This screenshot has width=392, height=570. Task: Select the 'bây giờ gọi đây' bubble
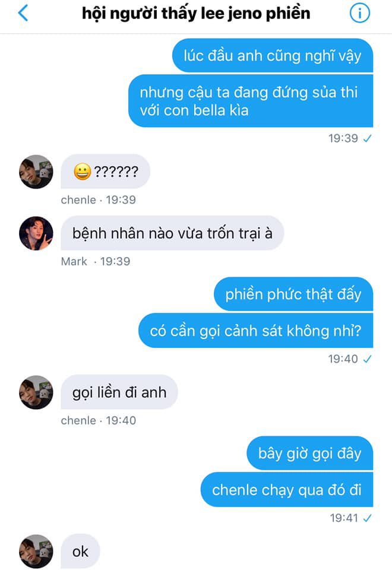(x=310, y=453)
